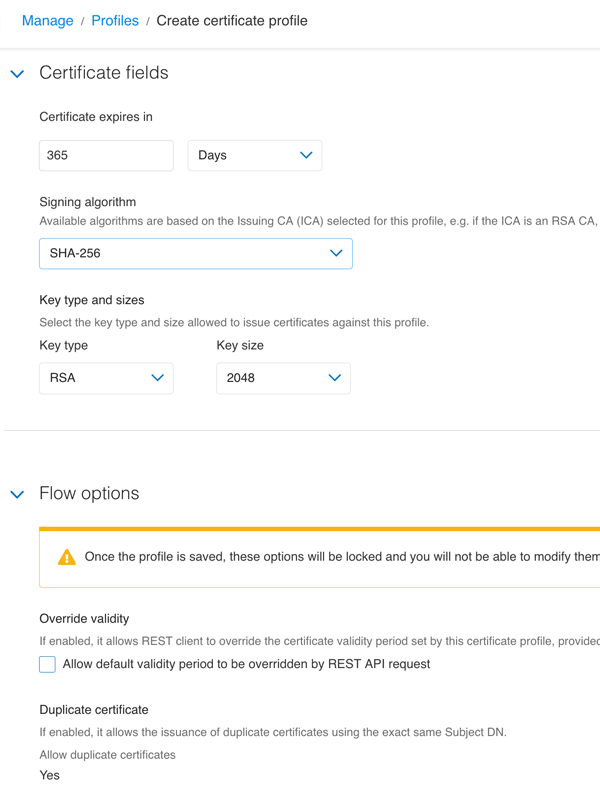600x788 pixels.
Task: Click the 'Signing algorithm' label
Action: (88, 202)
